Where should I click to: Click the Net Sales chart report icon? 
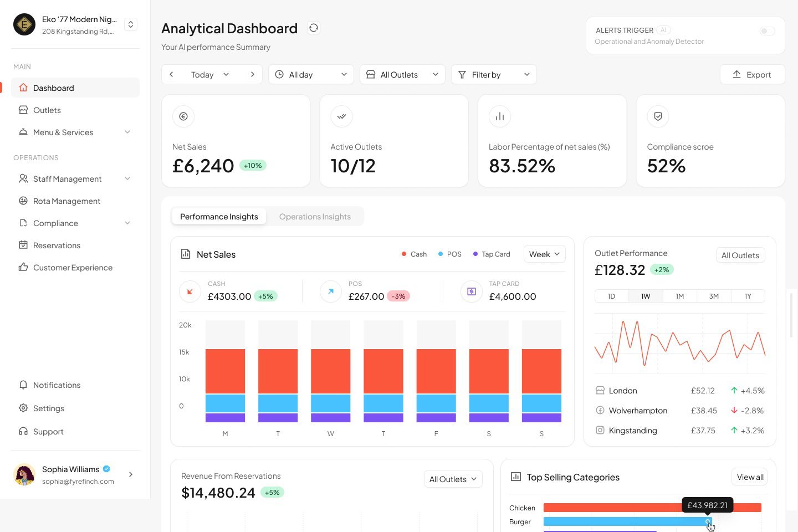pos(186,254)
